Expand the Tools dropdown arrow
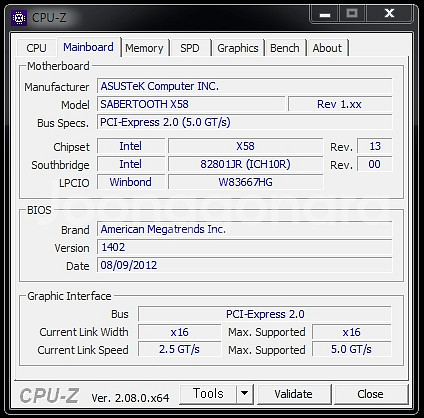This screenshot has width=424, height=418. 245,394
